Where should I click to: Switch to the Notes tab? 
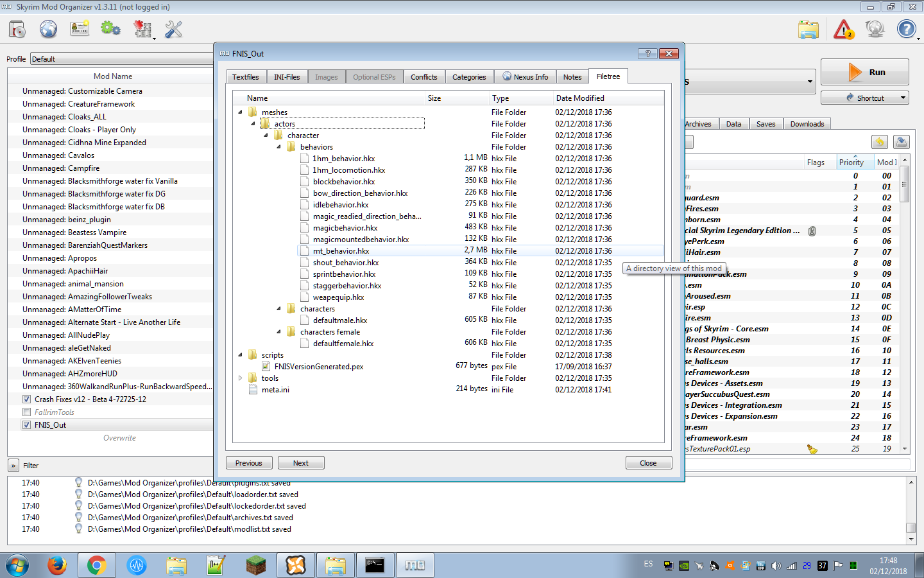tap(572, 77)
